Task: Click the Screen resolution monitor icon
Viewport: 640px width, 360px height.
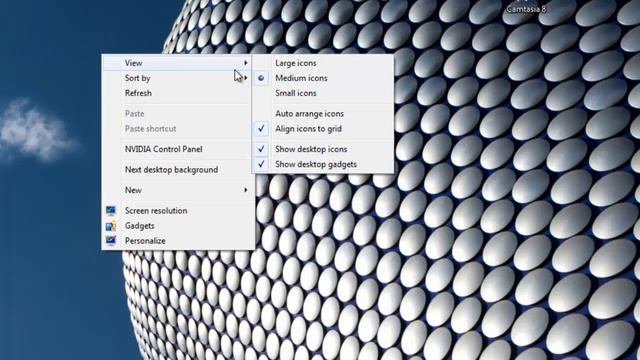Action: [111, 210]
